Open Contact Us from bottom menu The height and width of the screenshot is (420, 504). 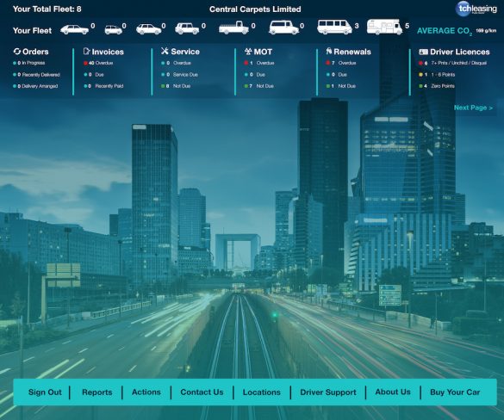[x=202, y=392]
